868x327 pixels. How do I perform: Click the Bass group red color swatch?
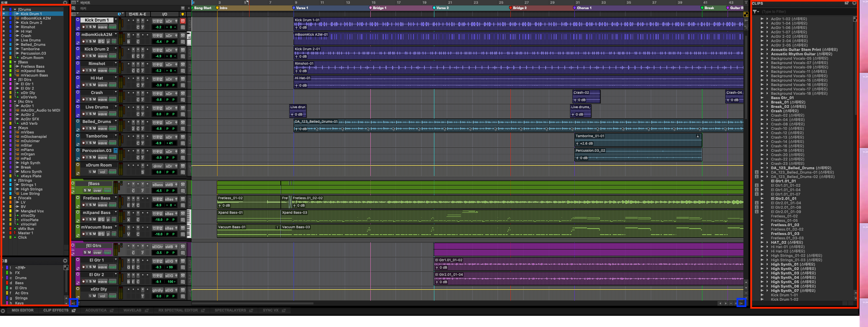(x=7, y=283)
